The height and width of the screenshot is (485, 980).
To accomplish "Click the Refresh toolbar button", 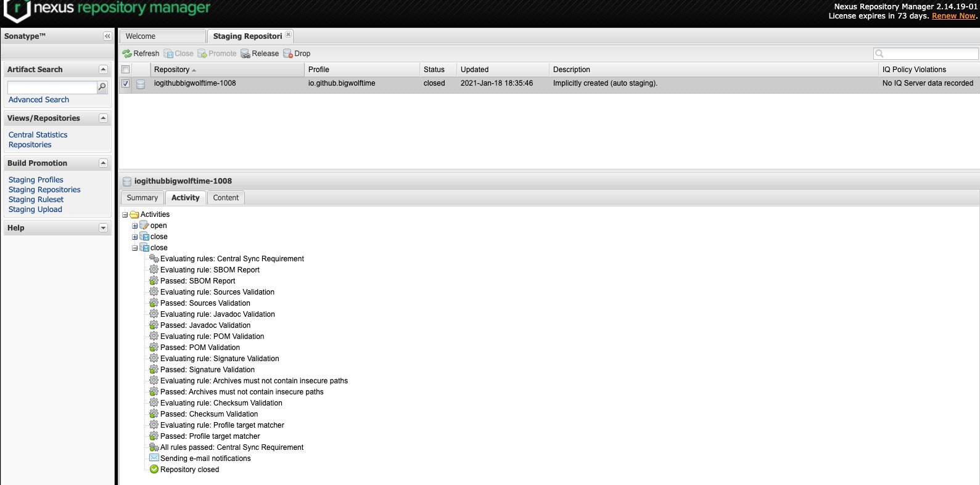I will click(x=141, y=54).
